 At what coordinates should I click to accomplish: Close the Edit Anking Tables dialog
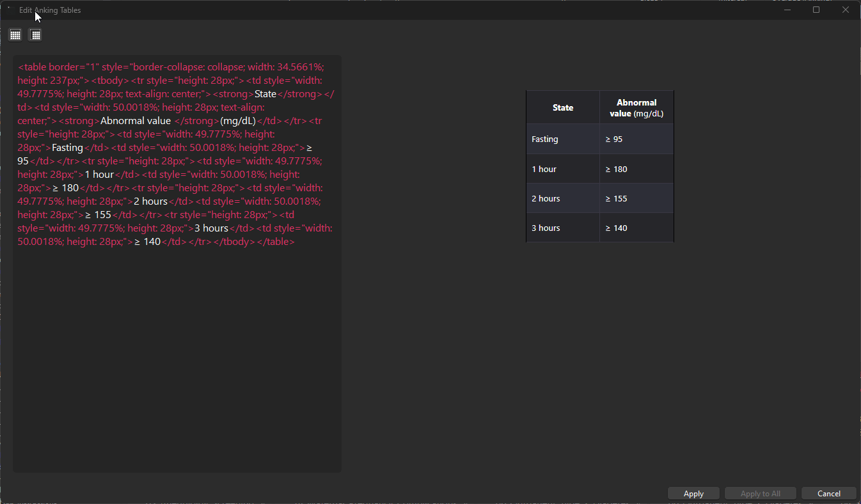coord(845,10)
